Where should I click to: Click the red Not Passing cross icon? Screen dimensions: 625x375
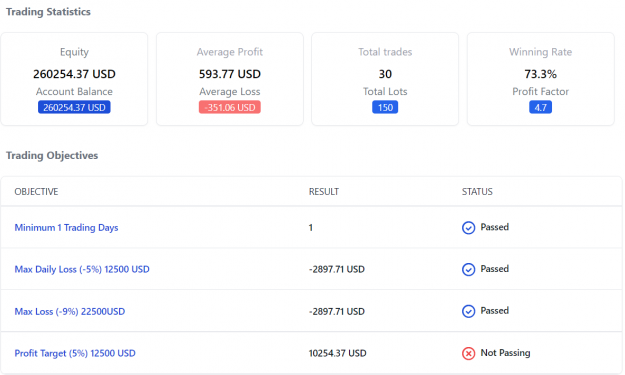pyautogui.click(x=468, y=353)
